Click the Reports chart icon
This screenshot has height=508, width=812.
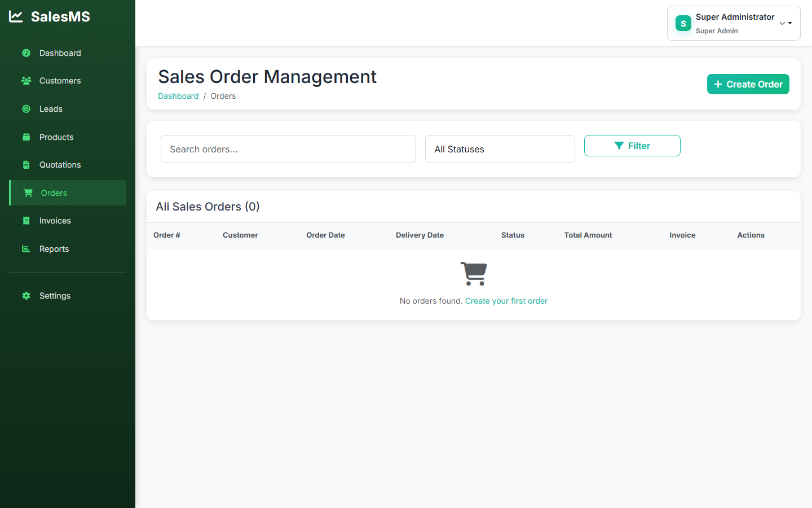click(26, 249)
